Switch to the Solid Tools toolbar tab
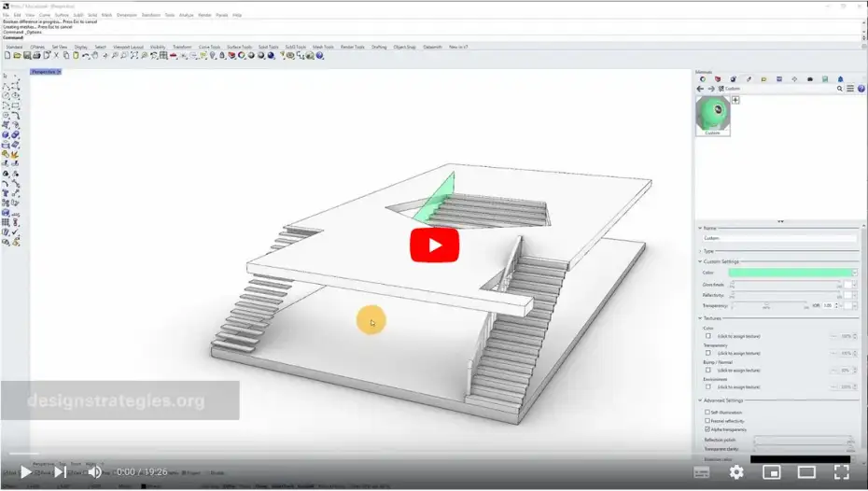 (x=269, y=47)
